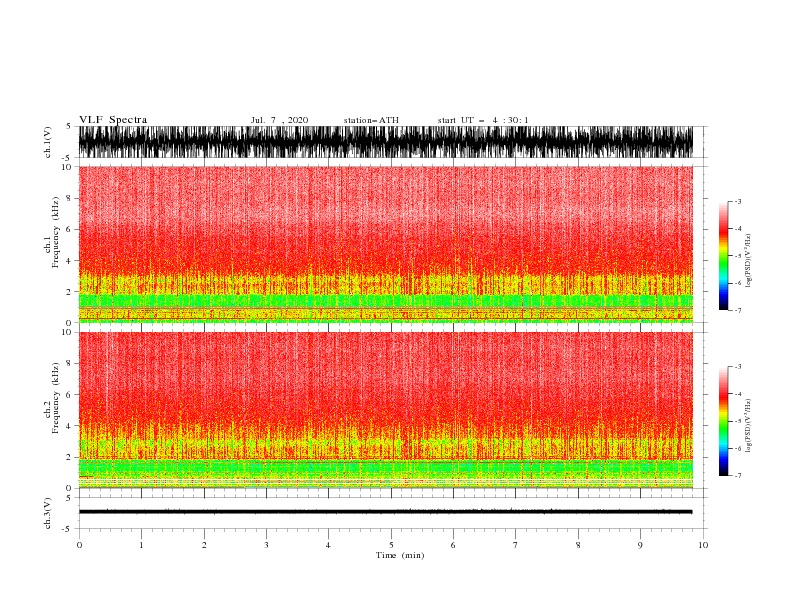Click the '1' tick on the time axis

(141, 545)
